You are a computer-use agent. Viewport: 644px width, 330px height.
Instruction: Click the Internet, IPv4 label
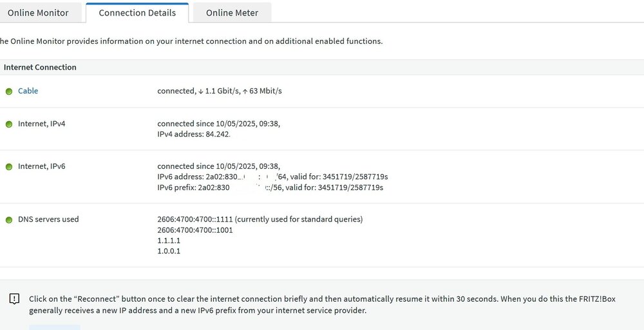coord(41,124)
